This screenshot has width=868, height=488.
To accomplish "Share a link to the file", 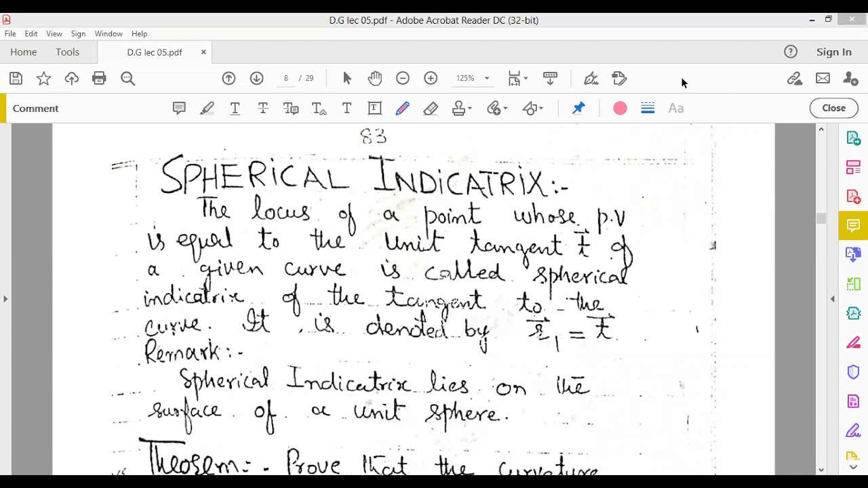I will point(795,79).
